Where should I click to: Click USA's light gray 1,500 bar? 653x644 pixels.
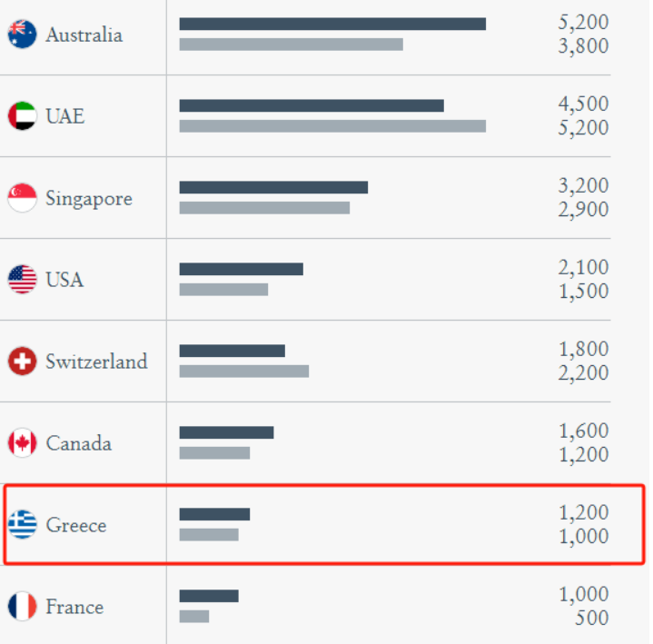point(223,290)
